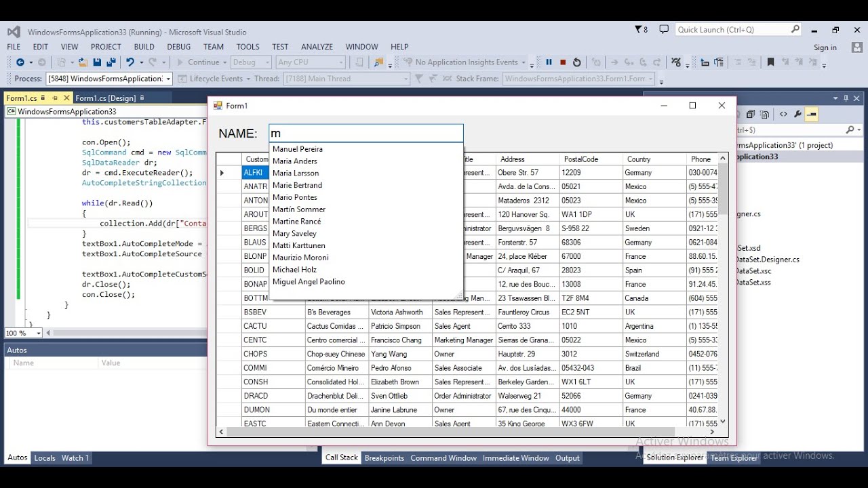
Task: Close the Solution Explorer panel
Action: click(856, 98)
